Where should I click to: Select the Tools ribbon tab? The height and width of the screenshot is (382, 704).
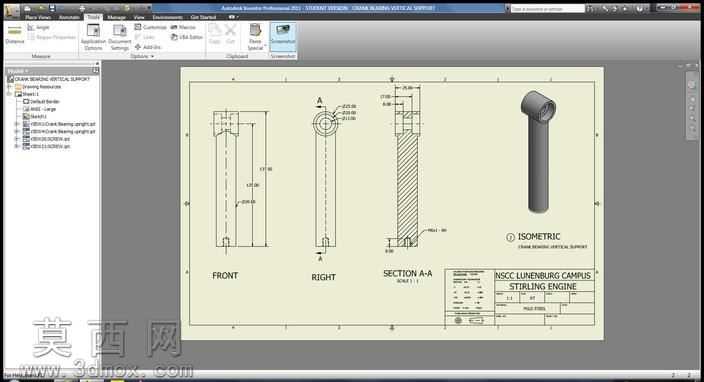tap(93, 17)
